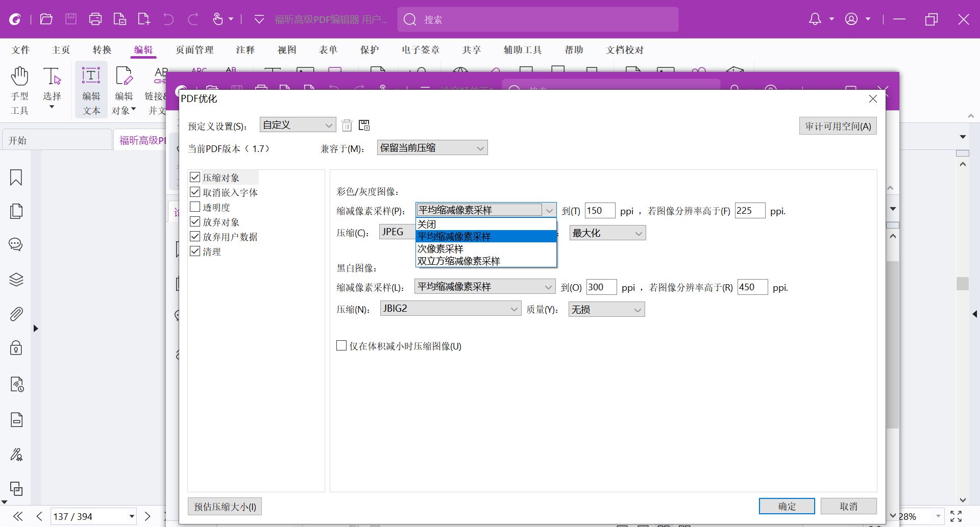Click the 预估压缩大小 button

pyautogui.click(x=225, y=507)
